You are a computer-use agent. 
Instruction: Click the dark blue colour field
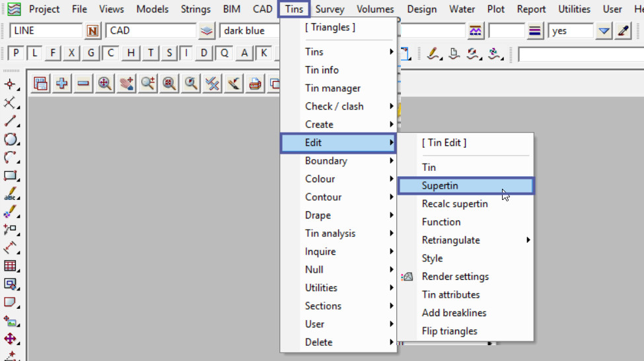pyautogui.click(x=251, y=31)
